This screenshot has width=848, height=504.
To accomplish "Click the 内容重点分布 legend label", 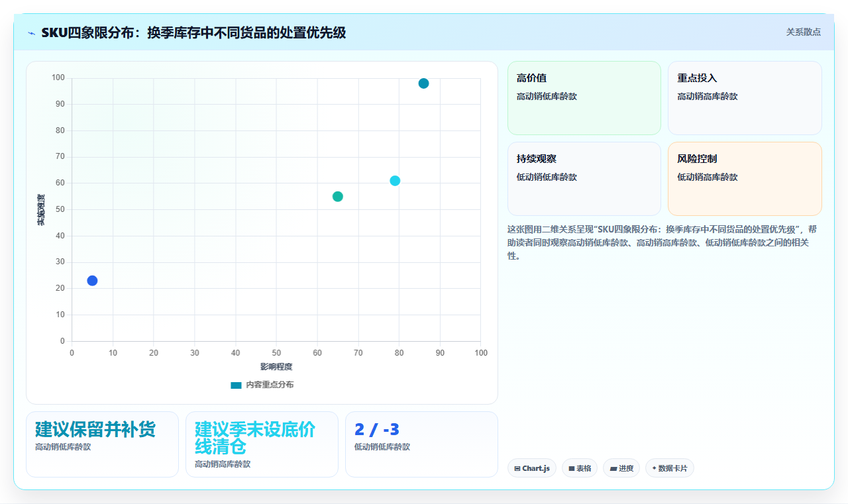I will click(x=270, y=385).
